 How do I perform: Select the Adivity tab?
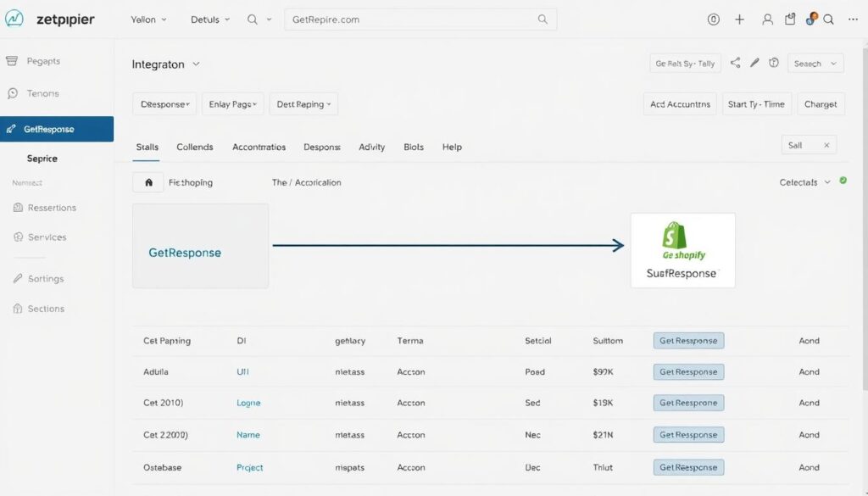pos(371,147)
